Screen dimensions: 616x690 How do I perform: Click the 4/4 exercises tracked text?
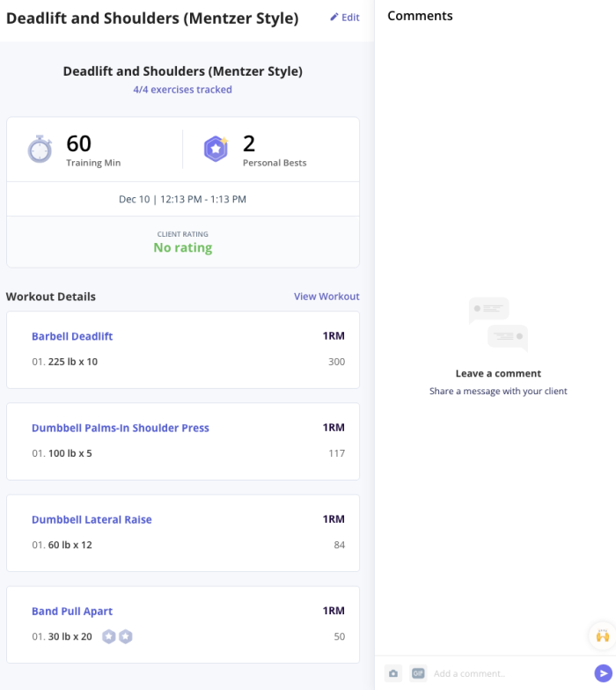pyautogui.click(x=183, y=90)
